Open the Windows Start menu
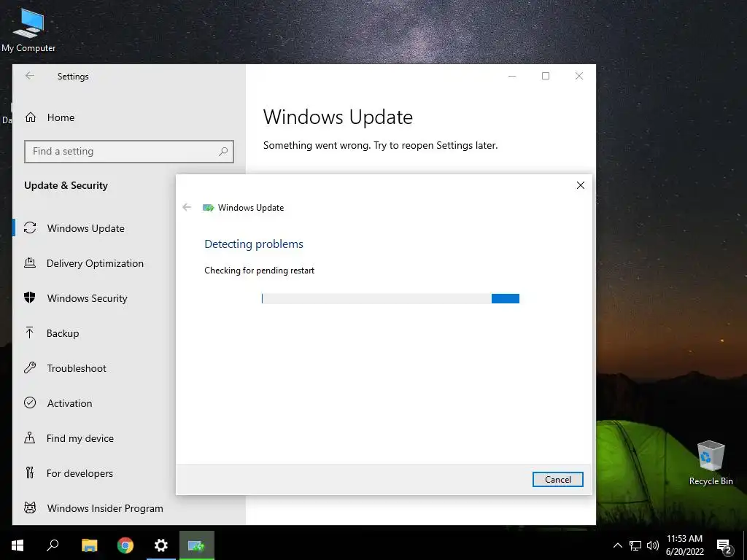 pos(18,545)
